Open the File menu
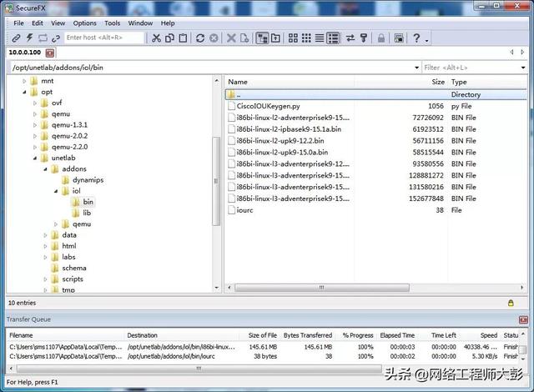Screen dimensions: 534x392 click(18, 23)
